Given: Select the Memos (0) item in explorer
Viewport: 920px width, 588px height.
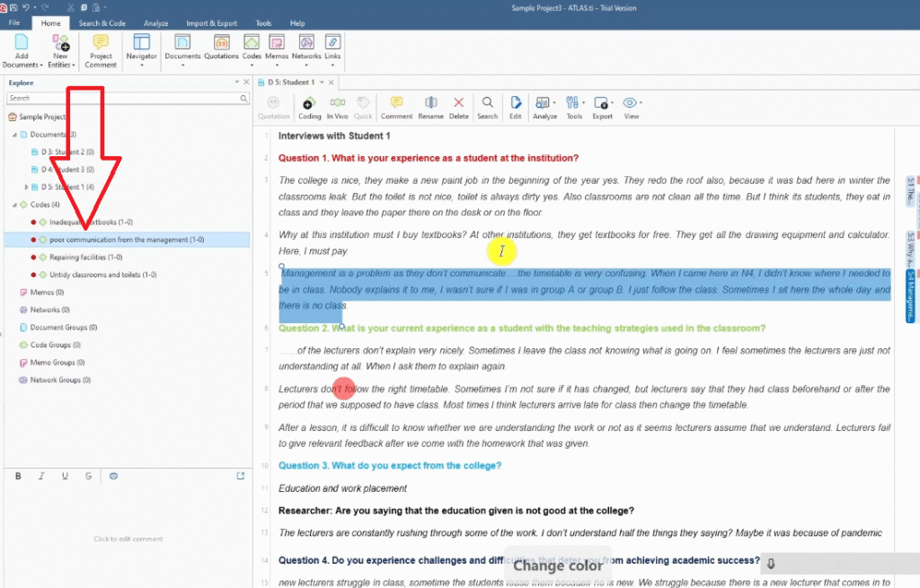Looking at the screenshot, I should [47, 292].
